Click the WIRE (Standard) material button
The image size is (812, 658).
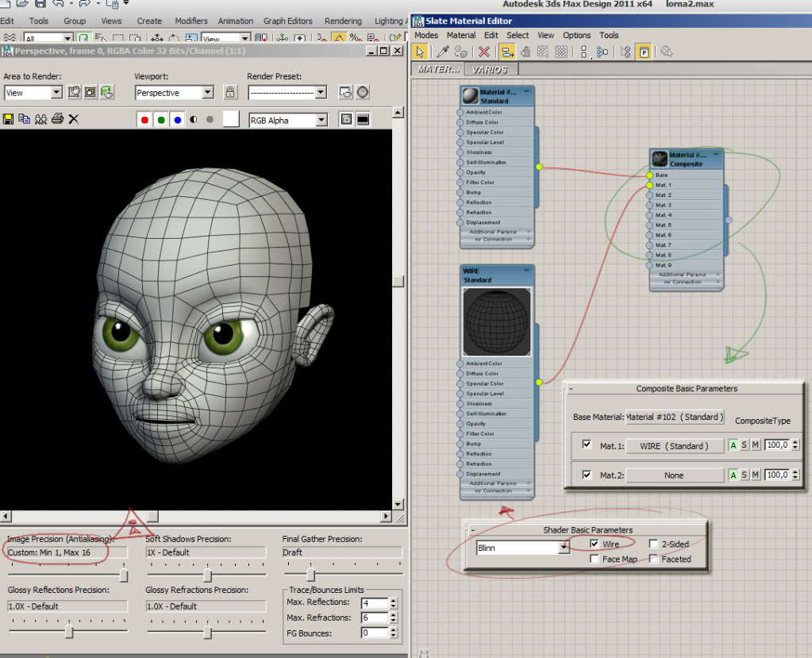[674, 446]
